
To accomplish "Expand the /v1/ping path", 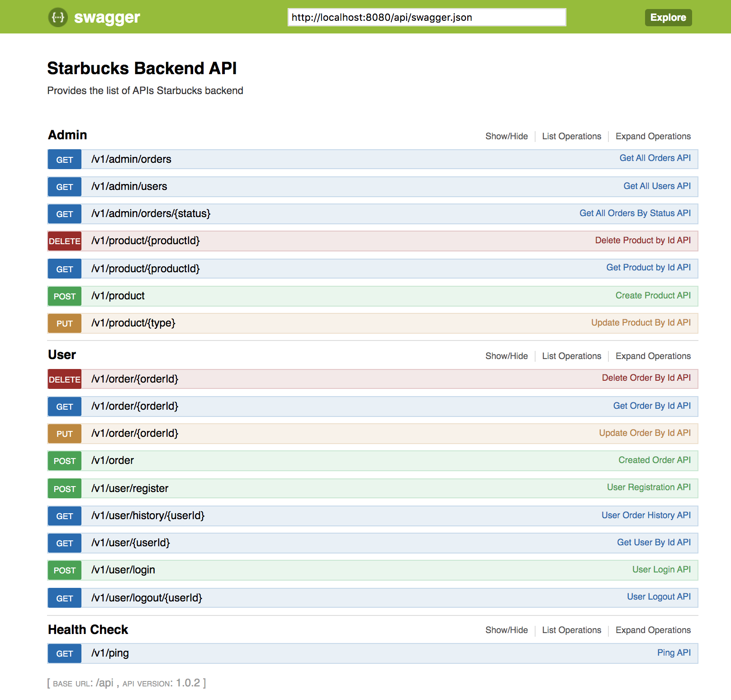I will (110, 653).
